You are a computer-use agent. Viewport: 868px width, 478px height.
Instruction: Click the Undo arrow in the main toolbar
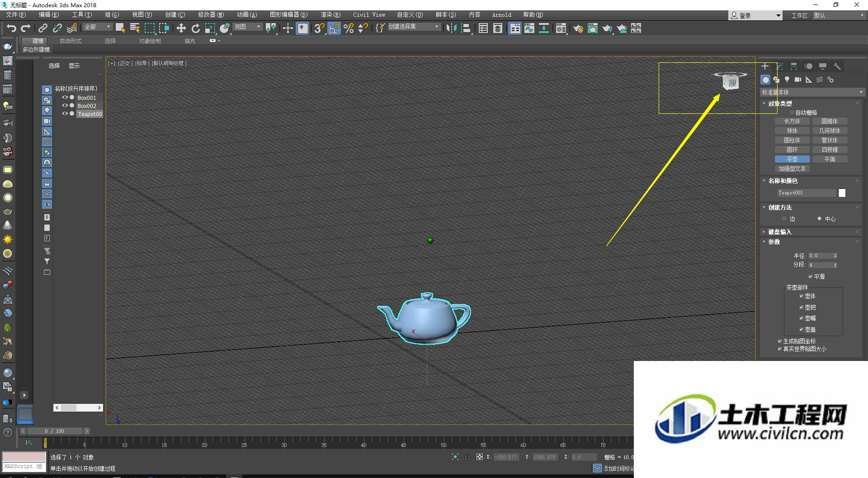click(11, 28)
